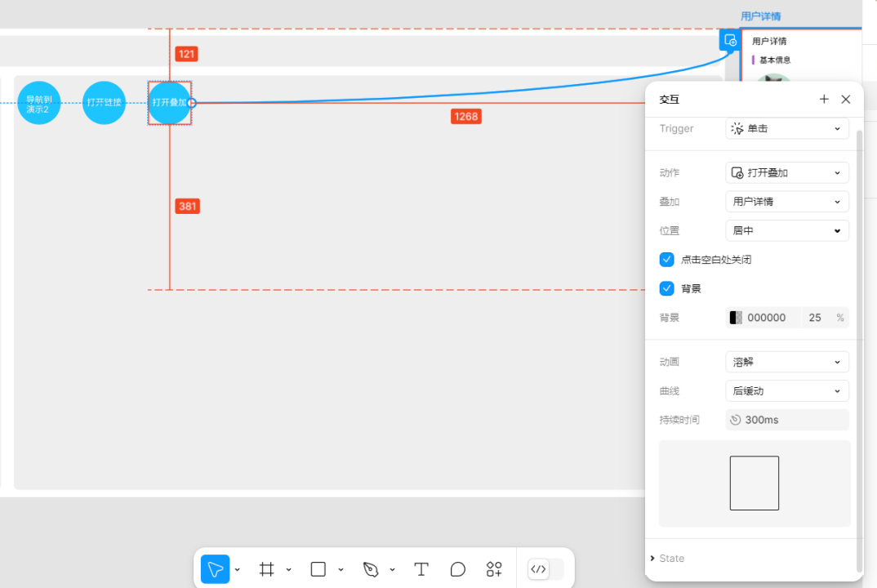Open the Trigger 单击 dropdown
The image size is (877, 588).
point(787,129)
